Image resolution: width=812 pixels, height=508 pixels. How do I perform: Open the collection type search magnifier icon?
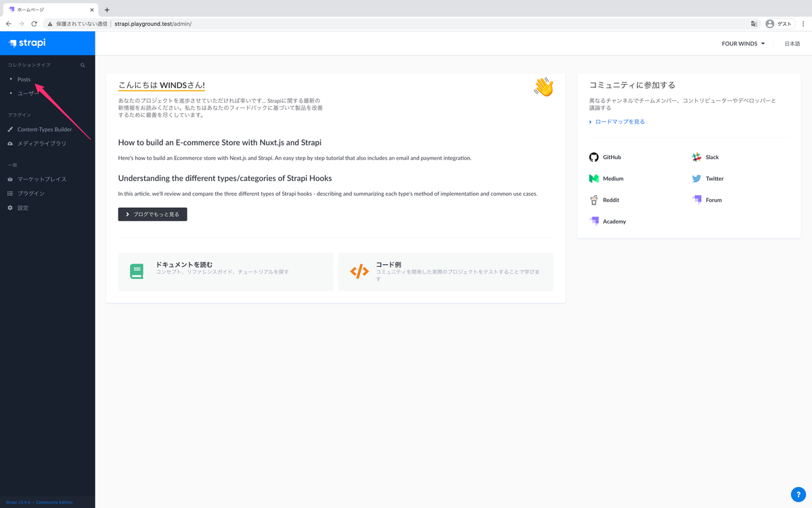point(83,66)
